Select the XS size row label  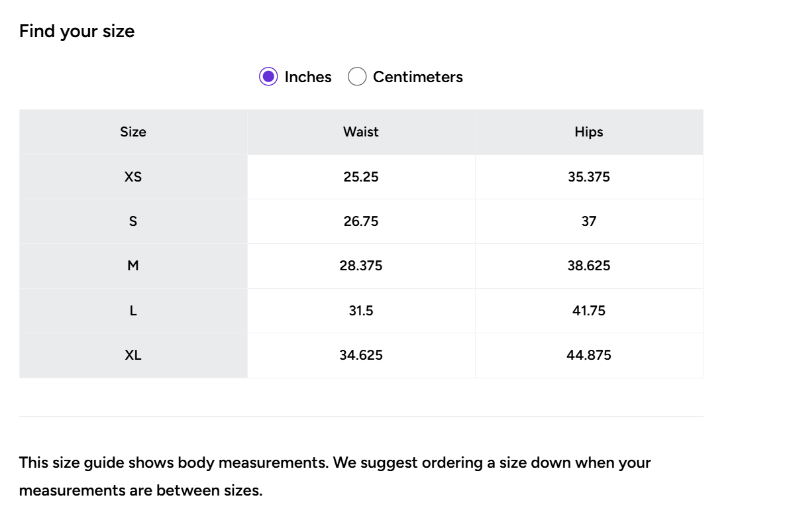133,177
